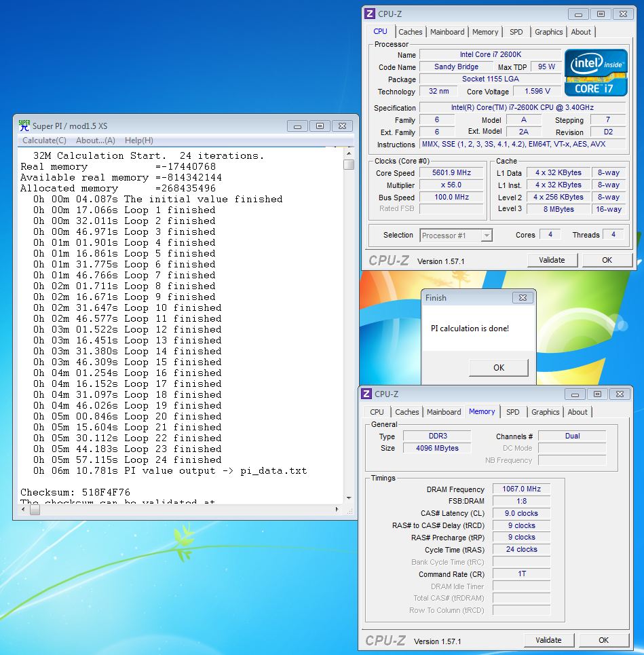Click Validate in top CPU-Z window
The width and height of the screenshot is (644, 655).
(552, 260)
